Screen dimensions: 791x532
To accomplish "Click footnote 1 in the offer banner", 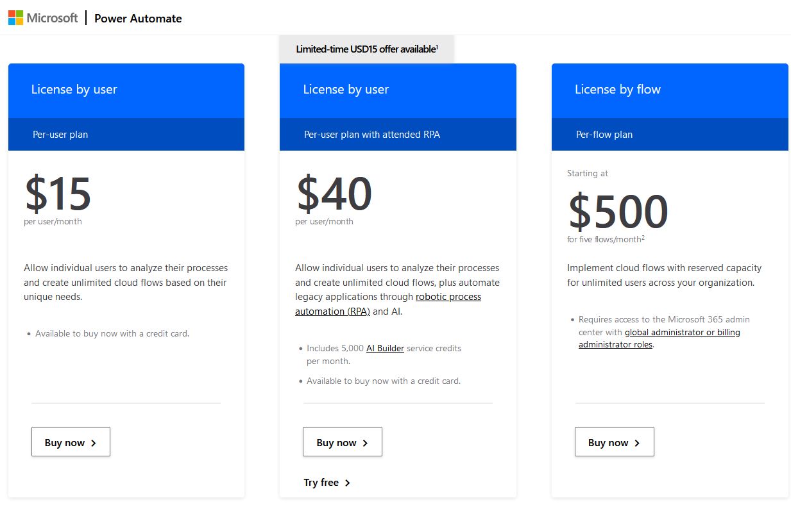I will (438, 46).
